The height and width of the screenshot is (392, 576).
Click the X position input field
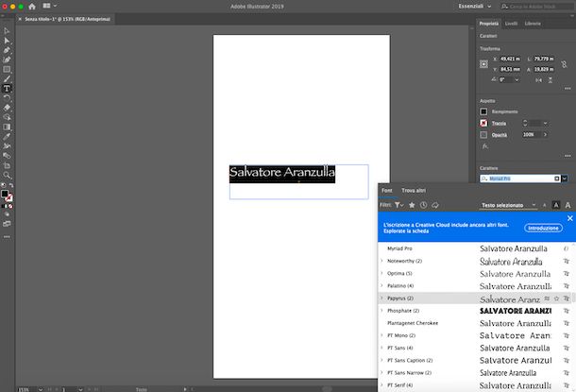[510, 59]
